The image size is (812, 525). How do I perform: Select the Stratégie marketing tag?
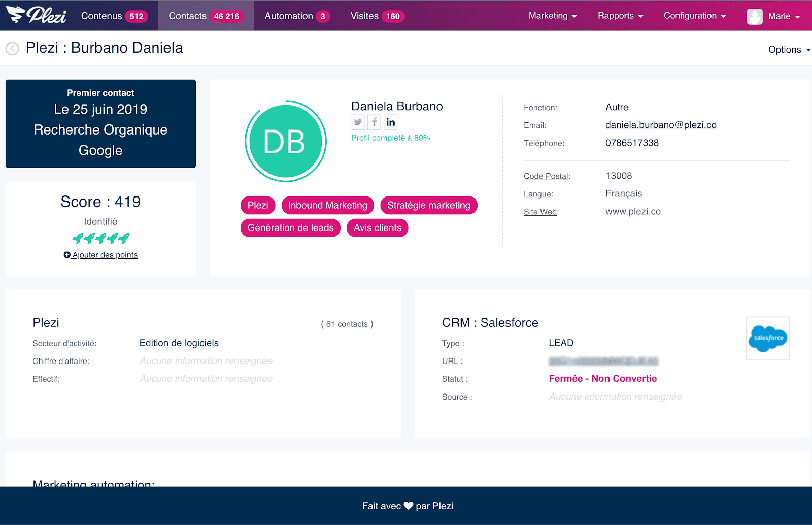pyautogui.click(x=429, y=205)
